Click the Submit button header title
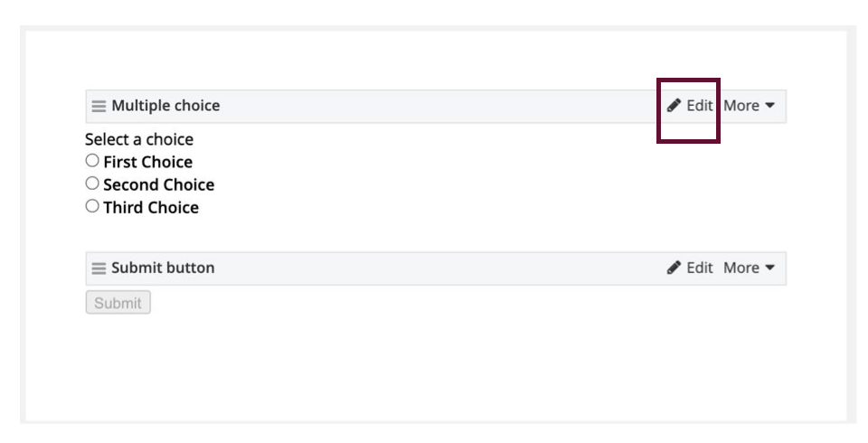868x443 pixels. [163, 268]
